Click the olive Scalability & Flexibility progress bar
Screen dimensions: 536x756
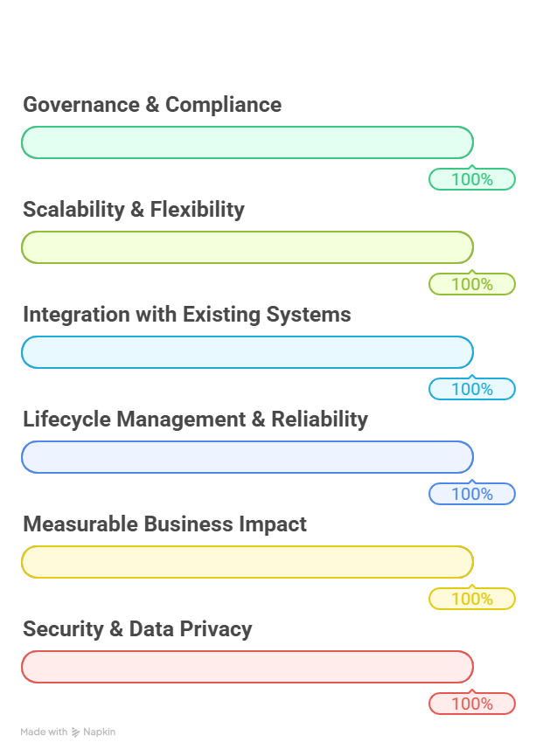click(x=247, y=247)
